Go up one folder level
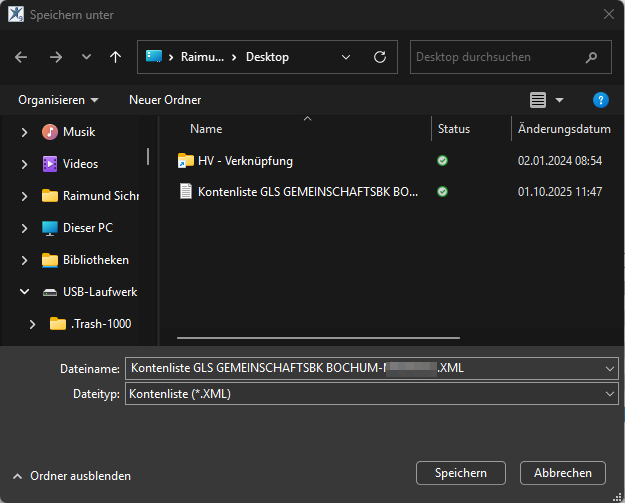This screenshot has width=625, height=503. click(115, 57)
